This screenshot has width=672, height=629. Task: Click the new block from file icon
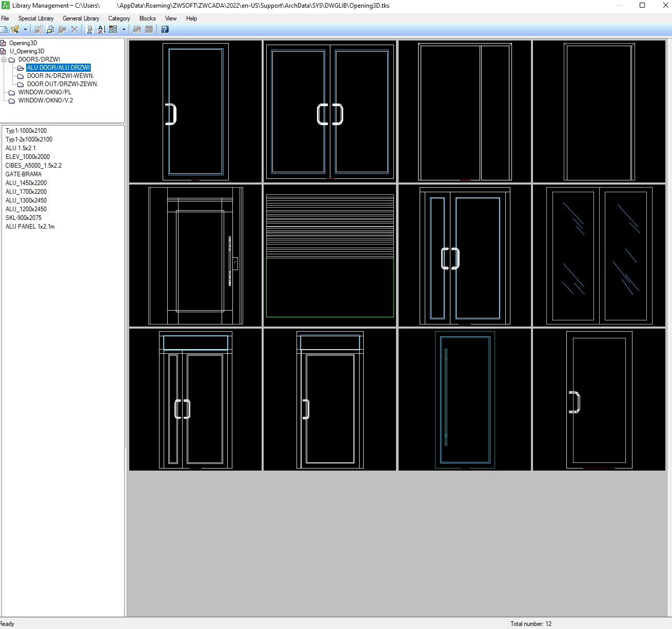point(38,30)
